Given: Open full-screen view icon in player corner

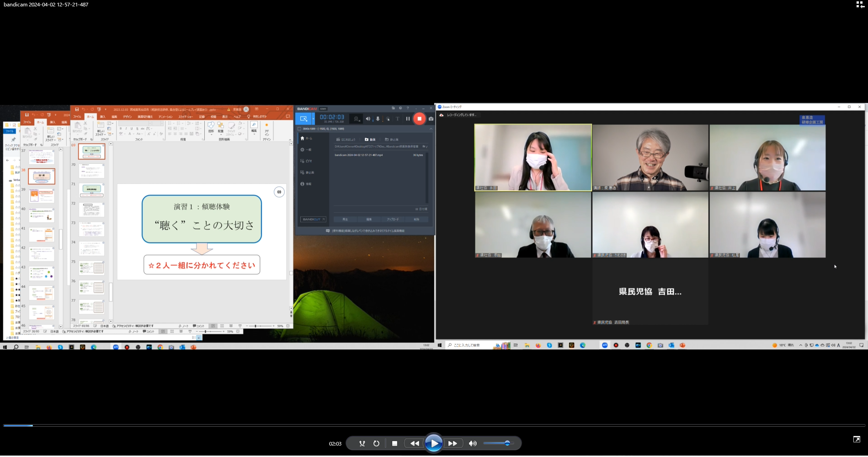Looking at the screenshot, I should coord(857,439).
